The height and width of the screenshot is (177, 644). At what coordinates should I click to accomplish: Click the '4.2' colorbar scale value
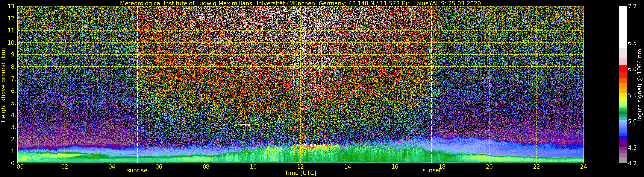pyautogui.click(x=632, y=163)
